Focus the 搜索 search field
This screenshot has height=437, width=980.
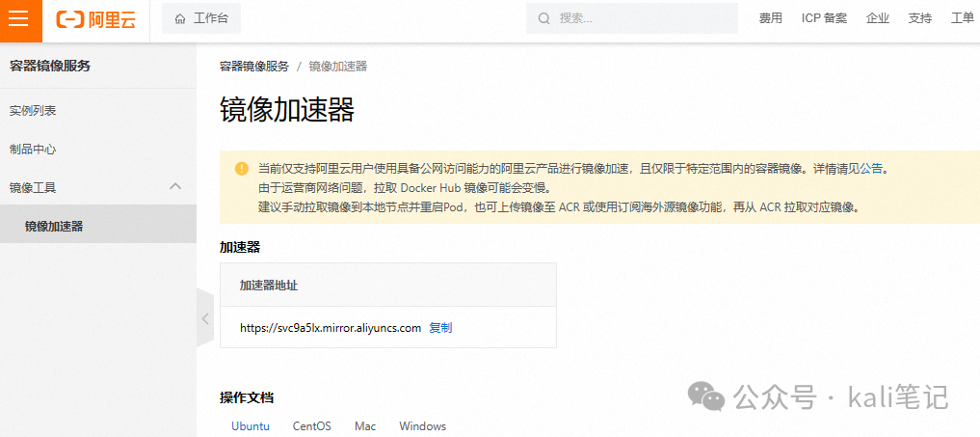[632, 18]
